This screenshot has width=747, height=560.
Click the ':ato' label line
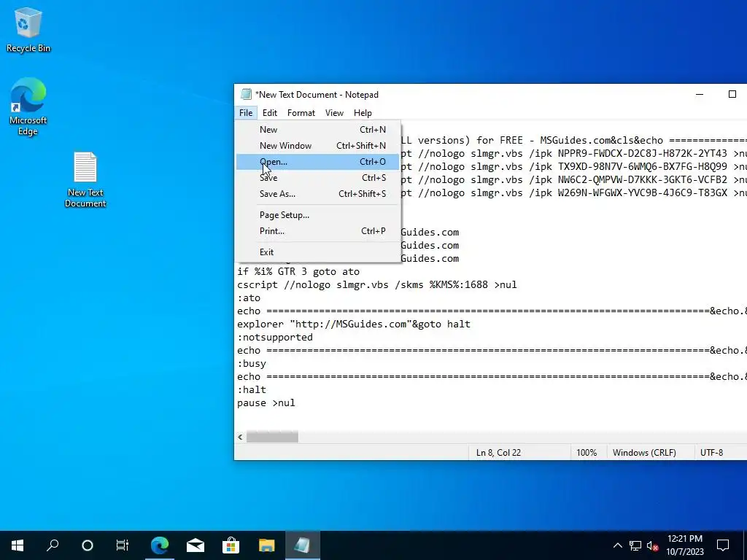pos(249,298)
